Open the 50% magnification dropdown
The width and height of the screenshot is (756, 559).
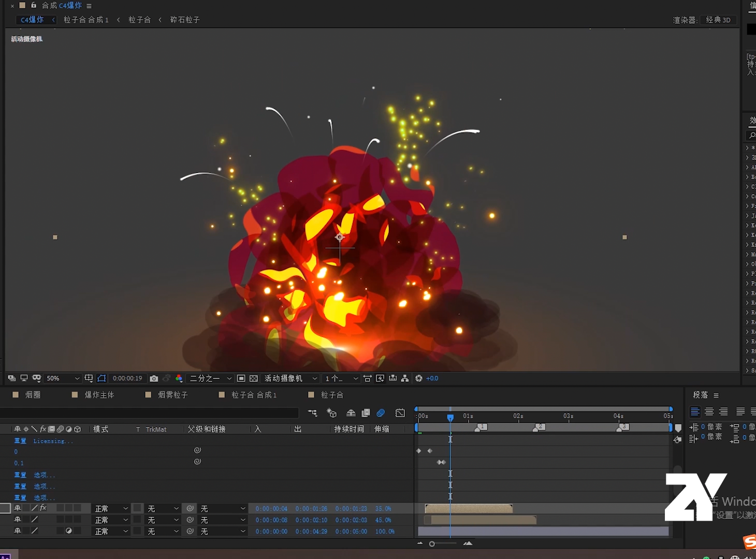tap(63, 378)
